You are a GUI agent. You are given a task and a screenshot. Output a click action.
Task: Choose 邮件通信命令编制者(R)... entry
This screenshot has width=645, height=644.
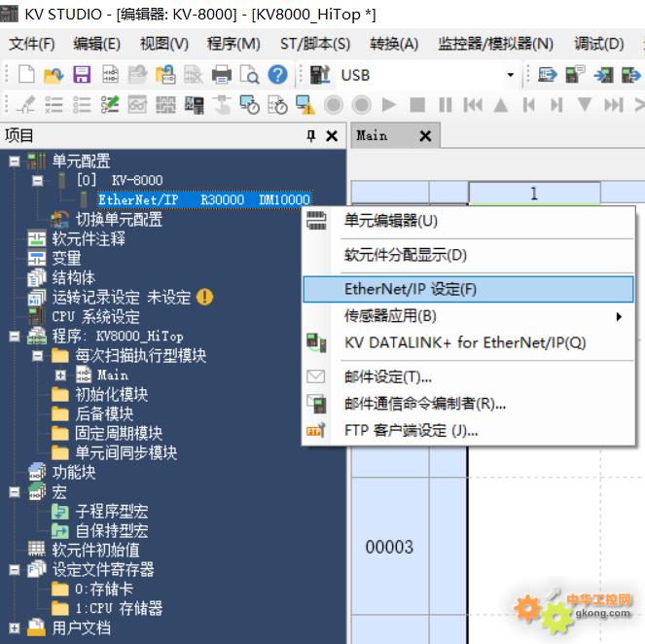coord(468,404)
